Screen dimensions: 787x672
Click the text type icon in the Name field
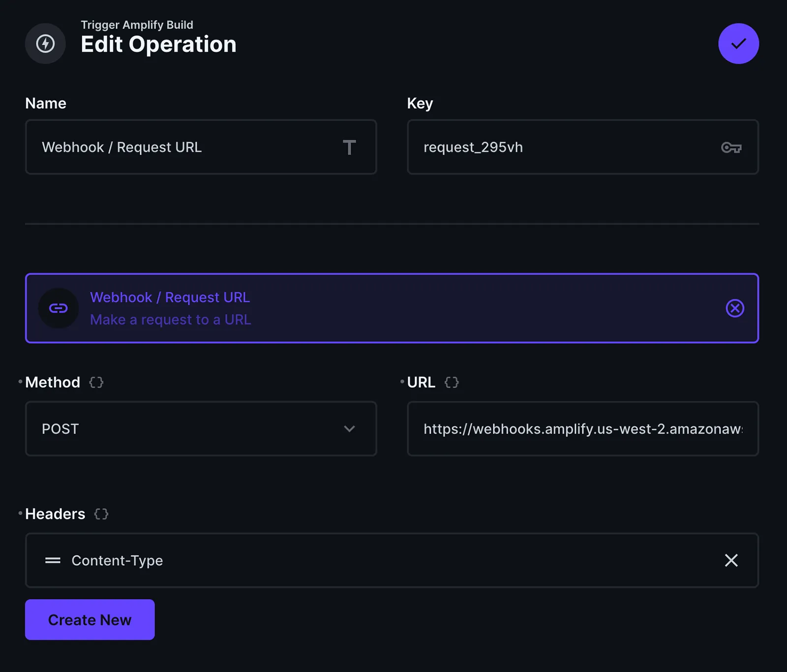pyautogui.click(x=349, y=147)
